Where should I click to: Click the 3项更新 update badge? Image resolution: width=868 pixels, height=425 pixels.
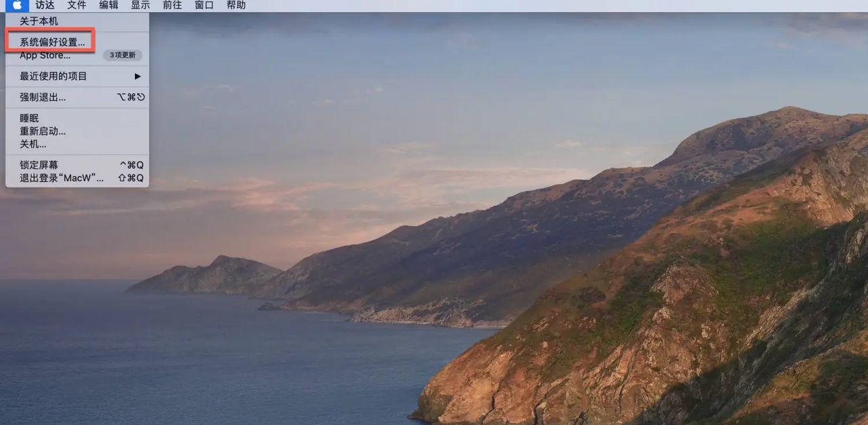(123, 55)
